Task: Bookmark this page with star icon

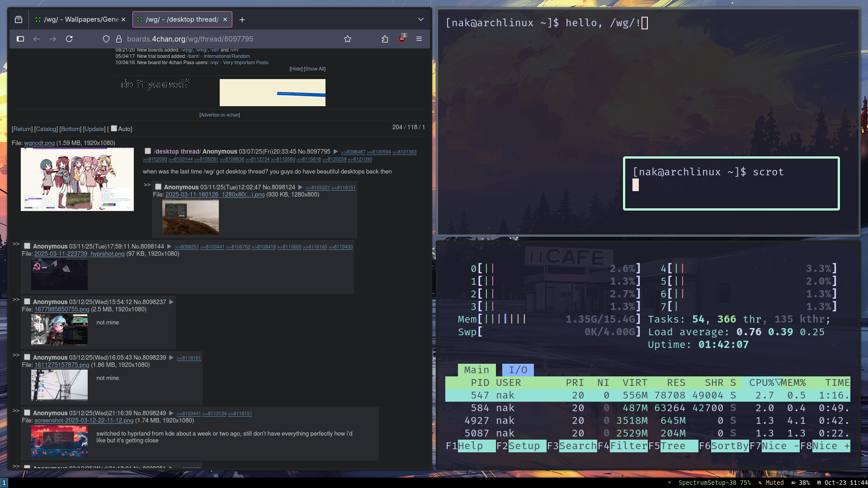Action: pos(348,39)
